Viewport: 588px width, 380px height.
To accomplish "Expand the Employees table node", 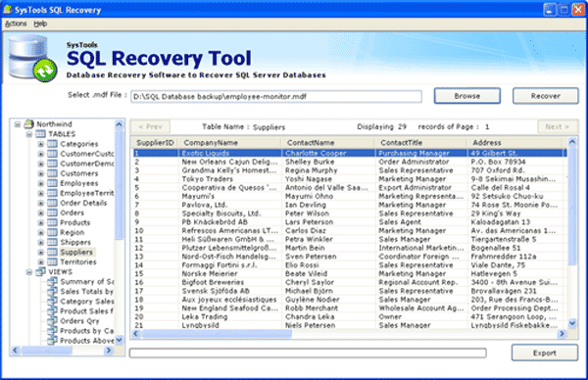I will click(41, 183).
